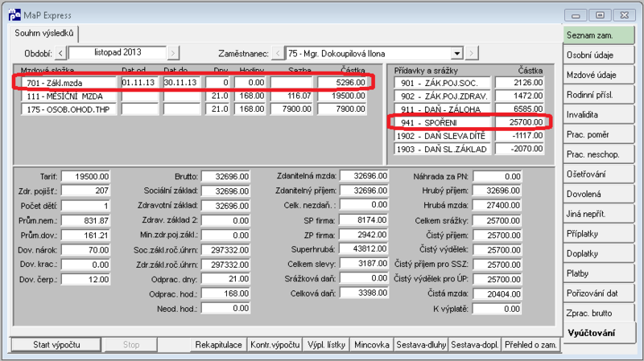Click the MaP Express app icon in title bar
644x361 pixels.
pyautogui.click(x=14, y=15)
